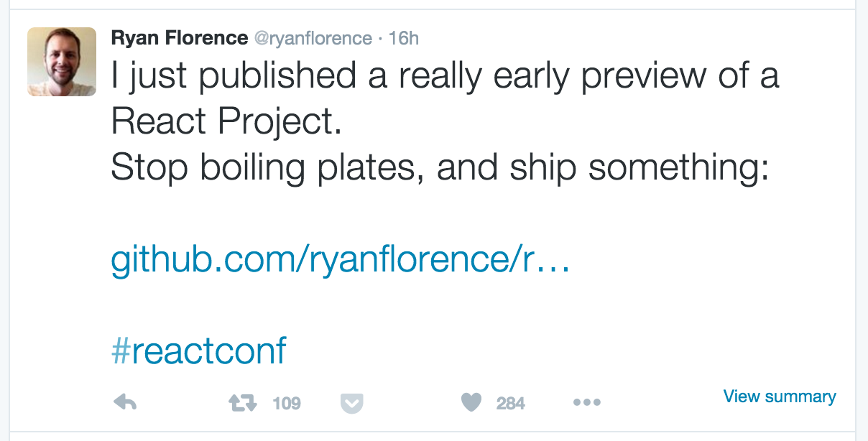Open the tweet permalink via 16h timestamp
This screenshot has height=441, width=868.
coord(404,38)
